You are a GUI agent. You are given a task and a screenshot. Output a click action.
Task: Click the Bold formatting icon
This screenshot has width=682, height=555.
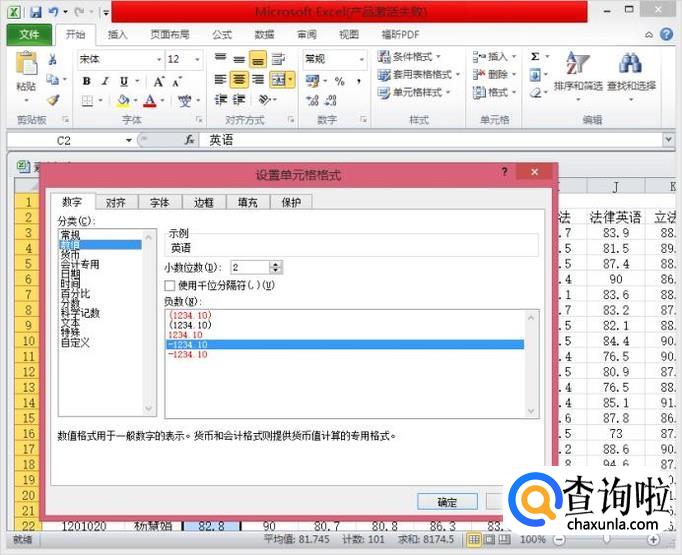(87, 81)
